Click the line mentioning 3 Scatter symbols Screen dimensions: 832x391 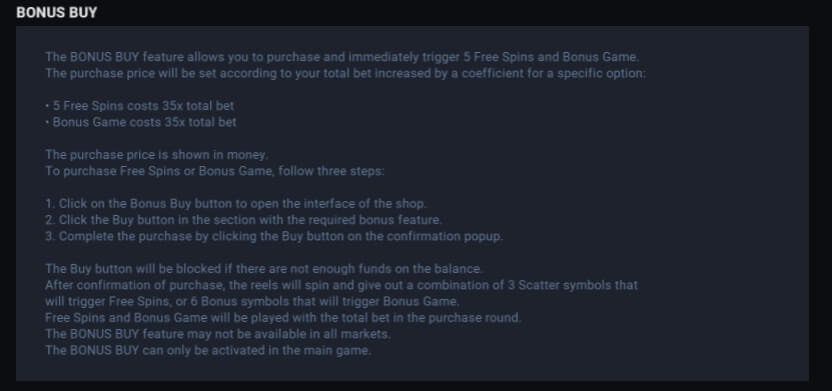341,285
